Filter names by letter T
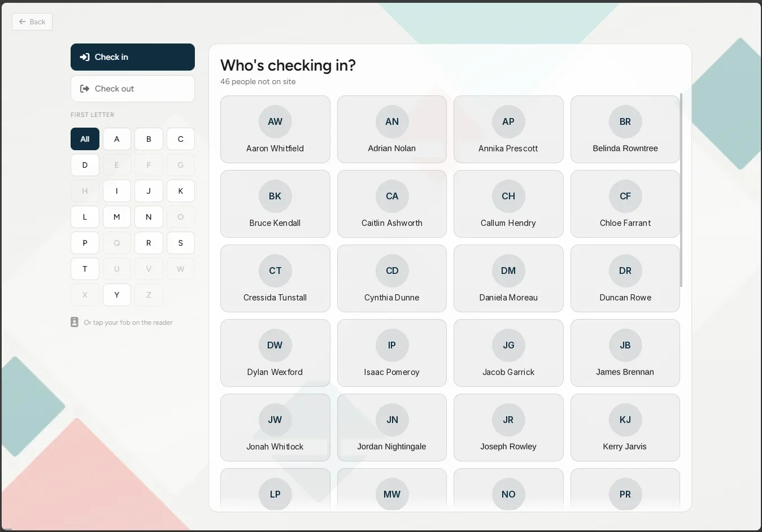Image resolution: width=762 pixels, height=532 pixels. click(x=85, y=269)
